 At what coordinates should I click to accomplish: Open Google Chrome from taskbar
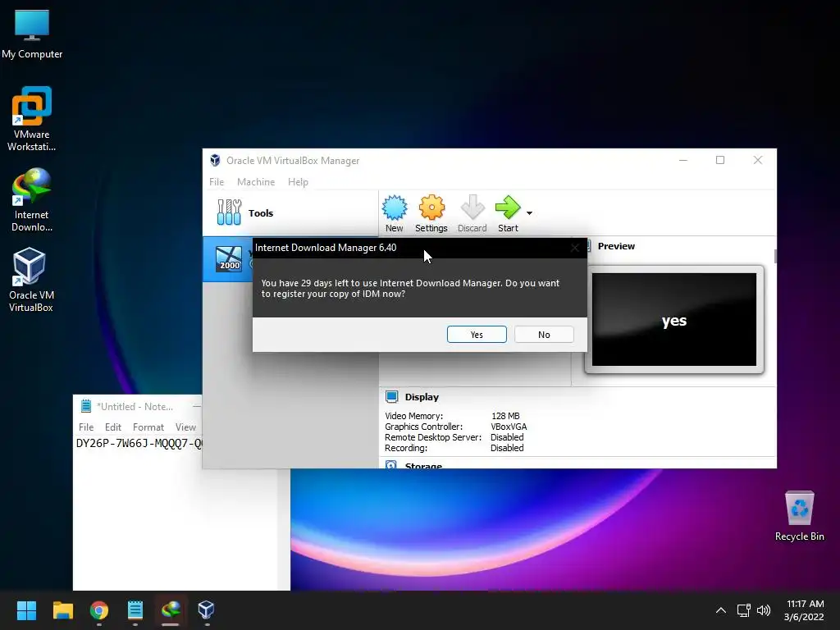coord(99,610)
